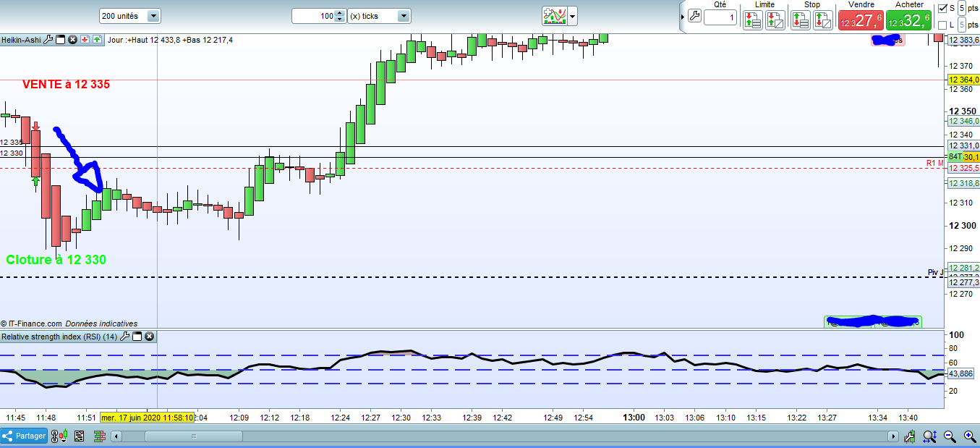The height and width of the screenshot is (448, 980).
Task: Click the 12 325,5 R1 price tag
Action: pyautogui.click(x=964, y=168)
